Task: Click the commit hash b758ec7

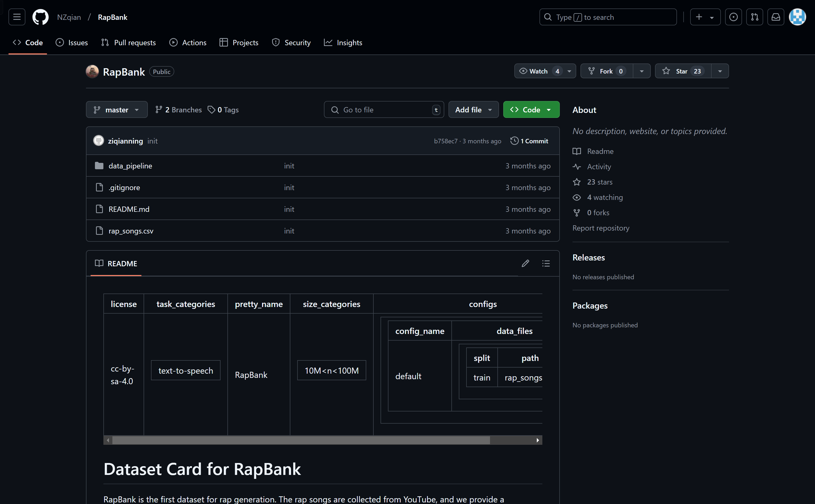Action: (446, 141)
